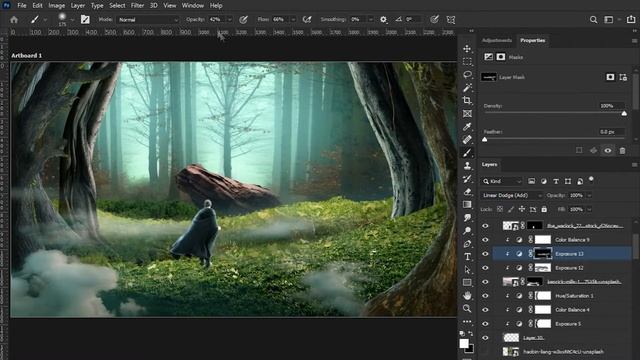The height and width of the screenshot is (360, 640).
Task: Hide the Exposure 5 layer
Action: coord(485,324)
